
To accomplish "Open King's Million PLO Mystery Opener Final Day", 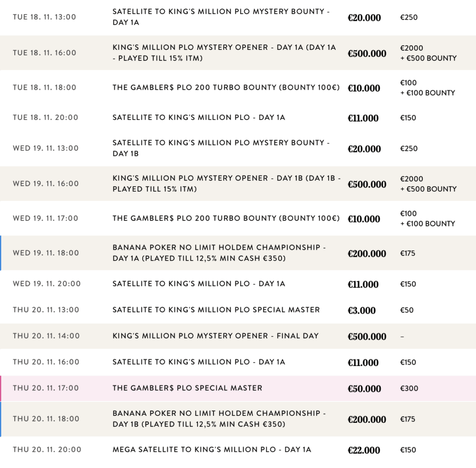I will pyautogui.click(x=215, y=336).
